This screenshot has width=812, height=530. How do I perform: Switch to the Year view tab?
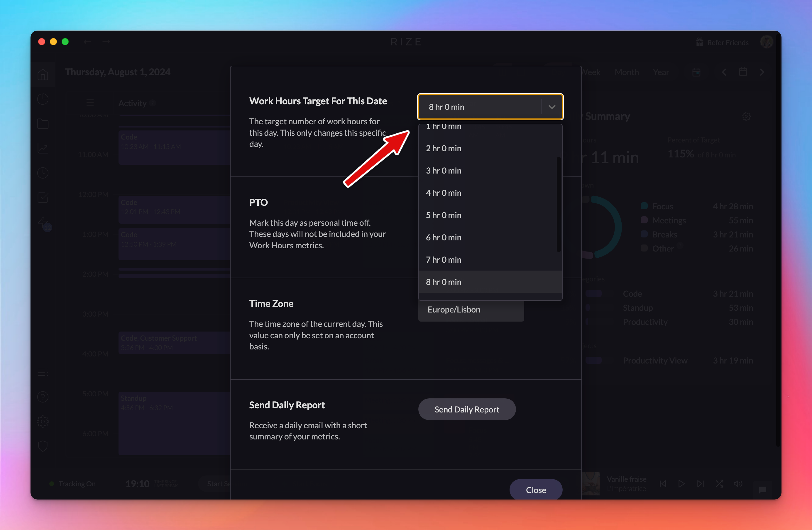click(x=661, y=72)
